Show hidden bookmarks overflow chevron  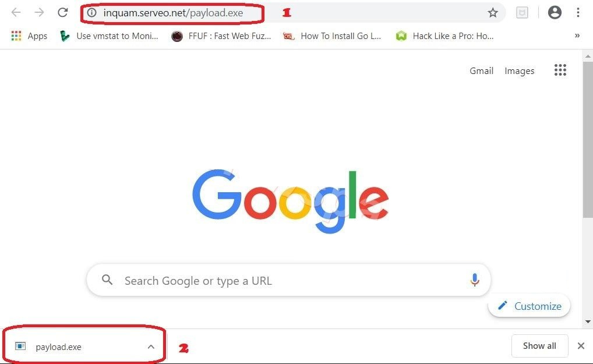[x=577, y=36]
